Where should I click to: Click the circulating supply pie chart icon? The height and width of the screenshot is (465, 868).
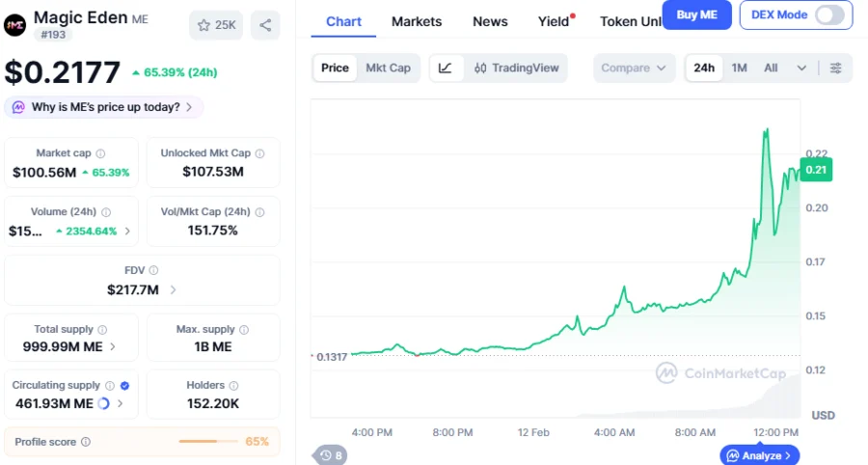104,403
